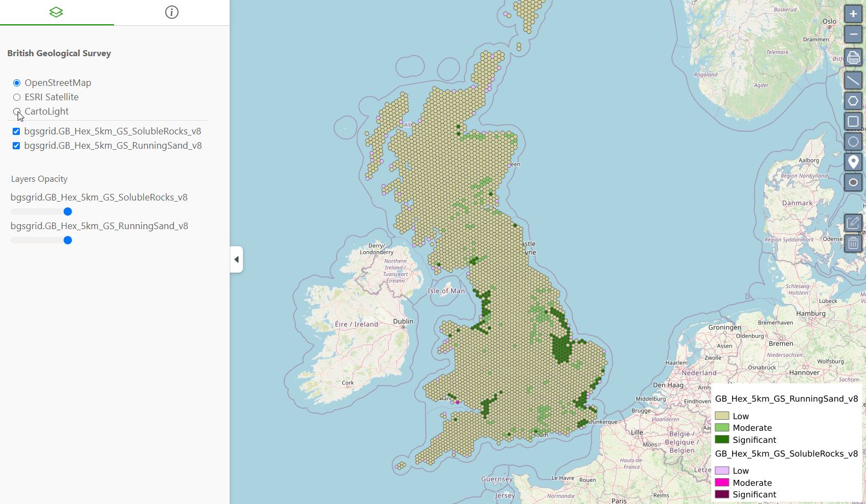Select the ESRI Satellite basemap radio
The height and width of the screenshot is (504, 866).
point(17,97)
